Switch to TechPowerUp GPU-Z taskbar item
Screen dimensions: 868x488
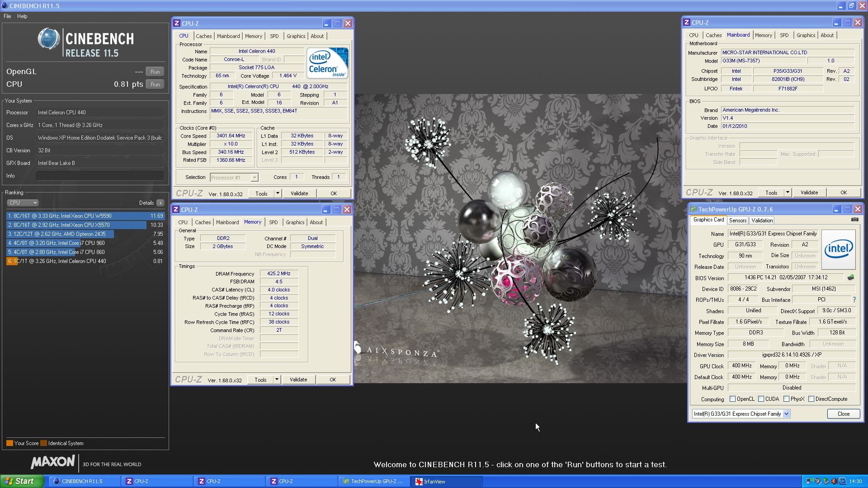[x=373, y=481]
